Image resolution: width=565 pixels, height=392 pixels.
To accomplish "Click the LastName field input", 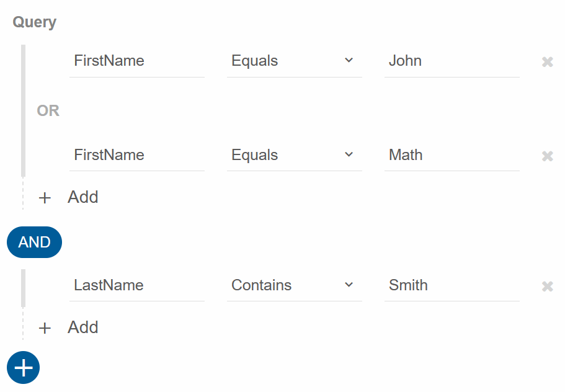I will [137, 285].
